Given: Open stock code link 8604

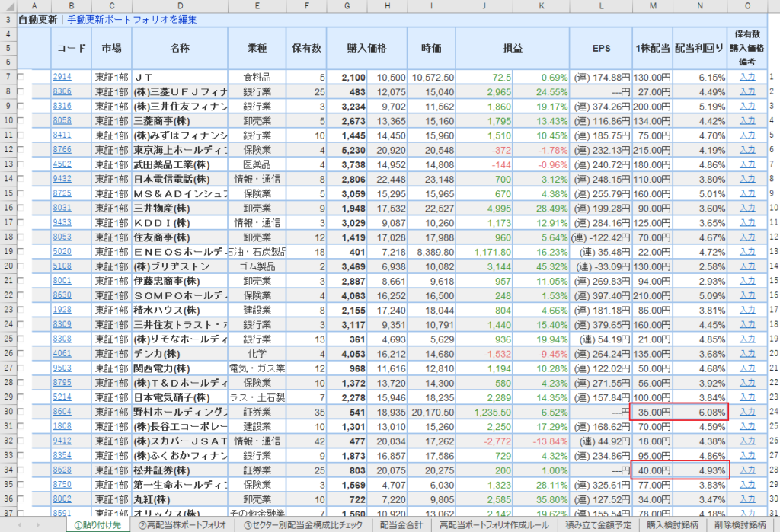Looking at the screenshot, I should (62, 412).
